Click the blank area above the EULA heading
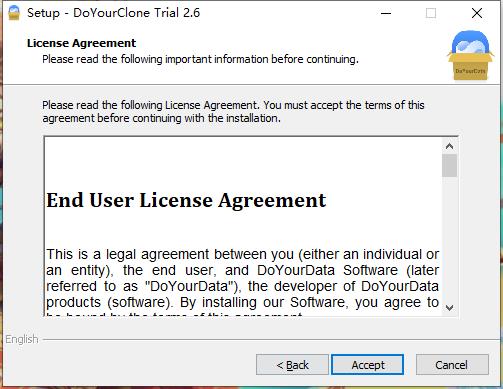The image size is (503, 389). pyautogui.click(x=243, y=163)
